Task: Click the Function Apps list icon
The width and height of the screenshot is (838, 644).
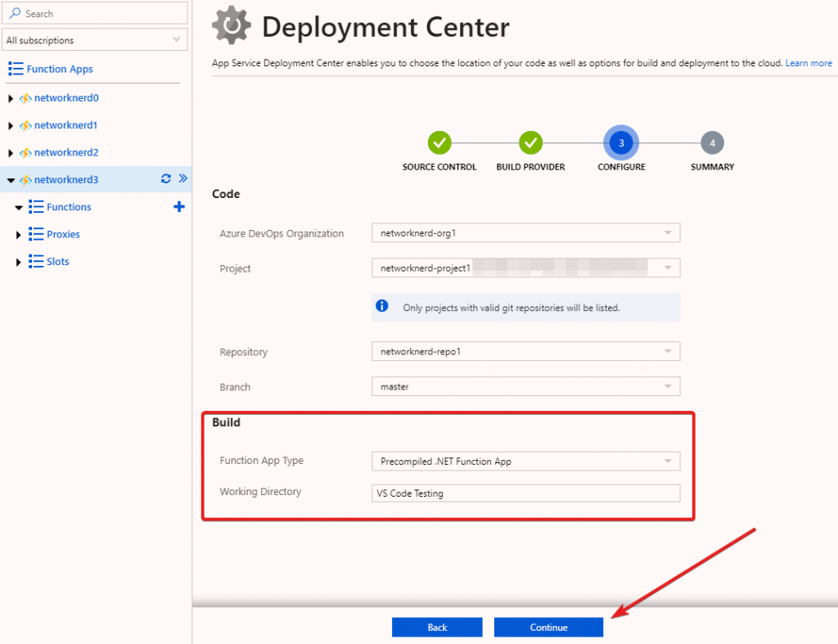Action: [16, 69]
